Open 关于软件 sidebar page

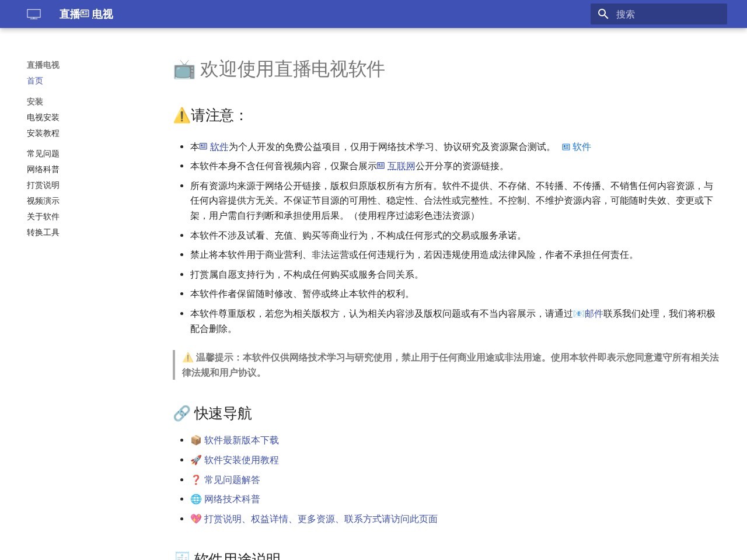(x=43, y=216)
